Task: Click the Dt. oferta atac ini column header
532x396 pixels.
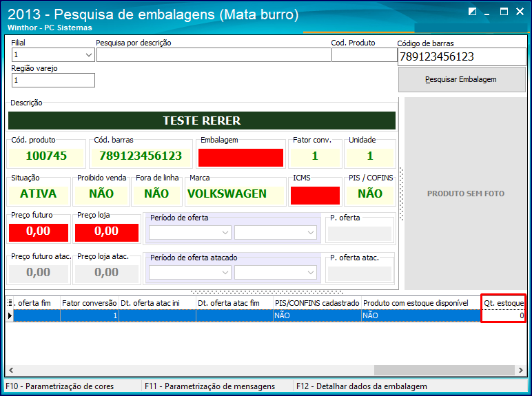Action: click(x=157, y=303)
